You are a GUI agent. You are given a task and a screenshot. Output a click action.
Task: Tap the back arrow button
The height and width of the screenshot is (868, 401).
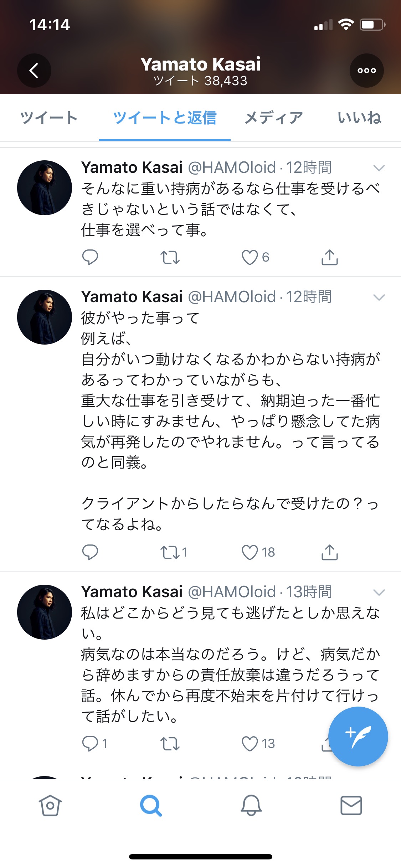click(34, 71)
